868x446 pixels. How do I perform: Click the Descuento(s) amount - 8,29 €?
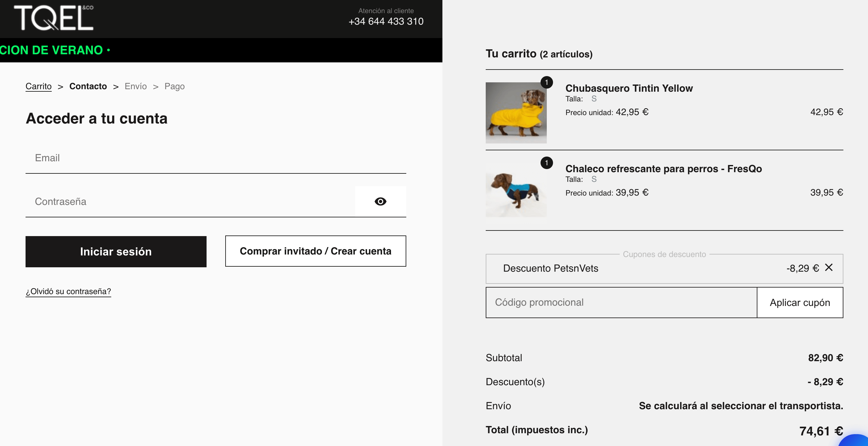pos(825,381)
